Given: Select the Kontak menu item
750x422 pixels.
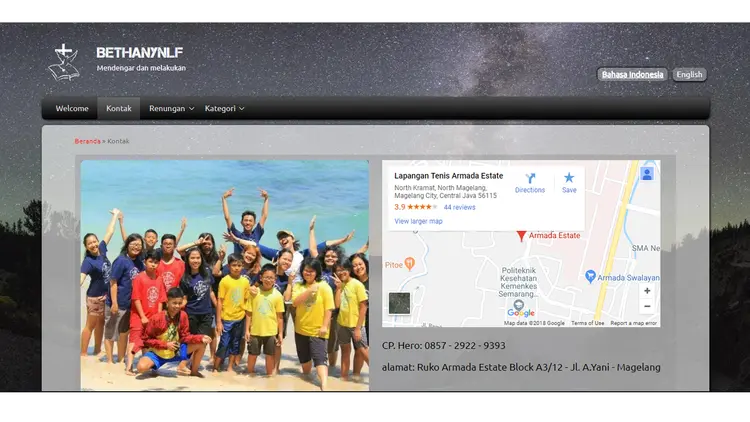Looking at the screenshot, I should pyautogui.click(x=119, y=108).
